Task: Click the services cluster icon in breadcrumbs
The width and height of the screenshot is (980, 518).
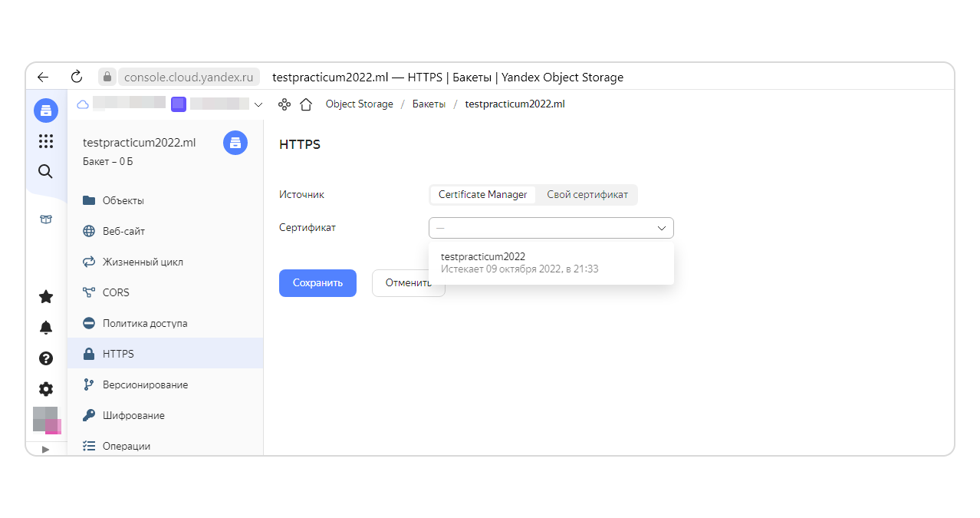Action: [x=284, y=104]
